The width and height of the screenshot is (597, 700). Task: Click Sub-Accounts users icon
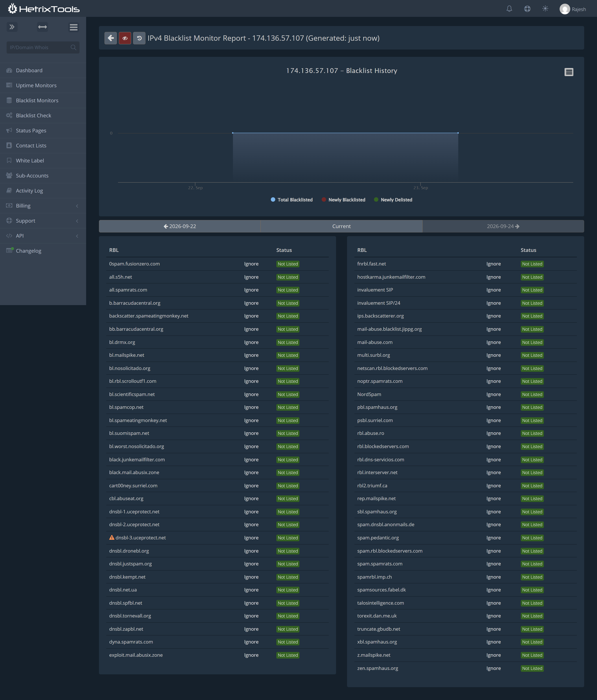click(9, 176)
